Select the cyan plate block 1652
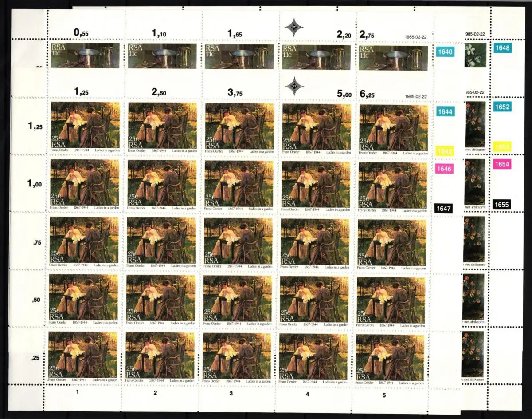 [502, 107]
